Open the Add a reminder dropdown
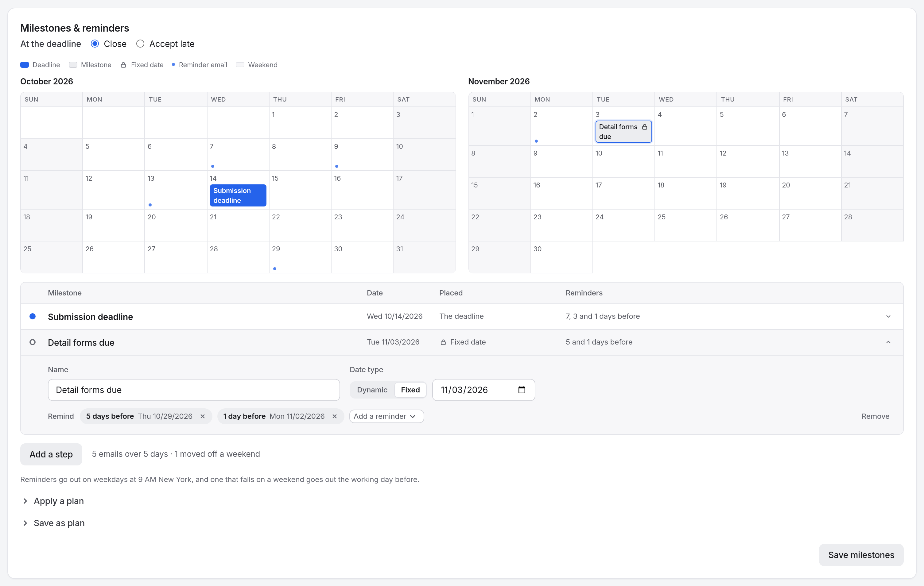 (x=386, y=416)
